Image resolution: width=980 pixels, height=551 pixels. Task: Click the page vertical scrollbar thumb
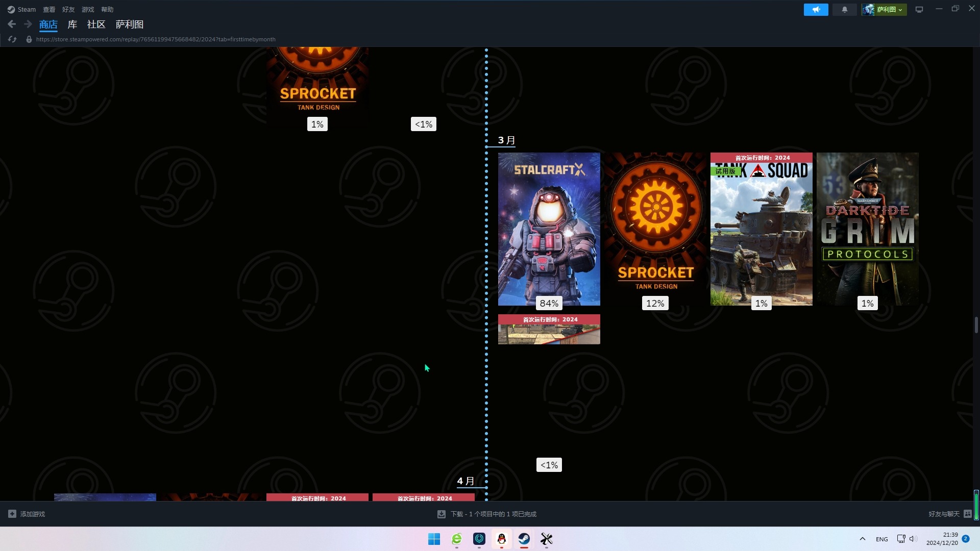(x=976, y=325)
